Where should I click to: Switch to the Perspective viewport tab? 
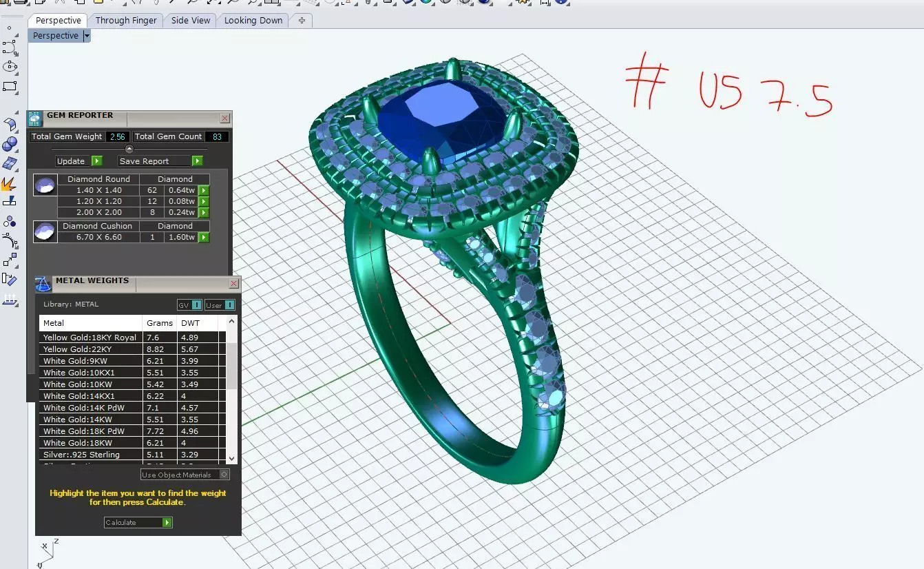click(59, 21)
